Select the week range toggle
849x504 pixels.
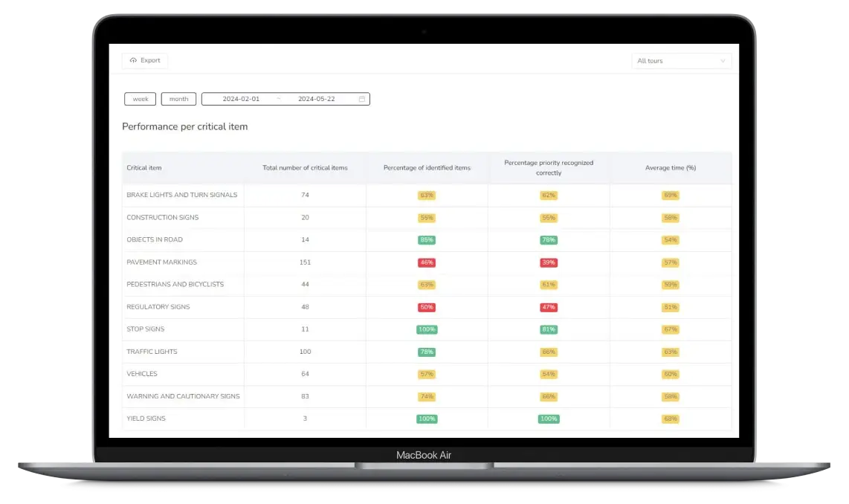pos(140,99)
